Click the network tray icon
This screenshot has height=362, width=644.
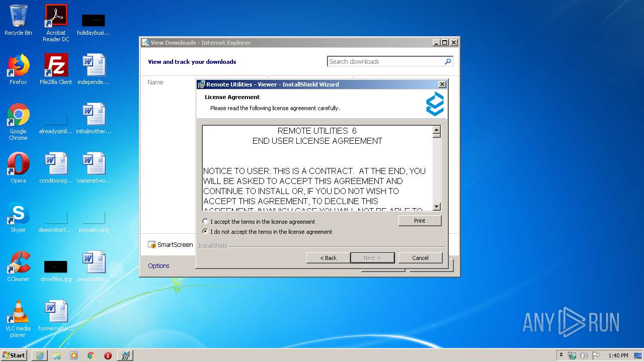point(572,355)
